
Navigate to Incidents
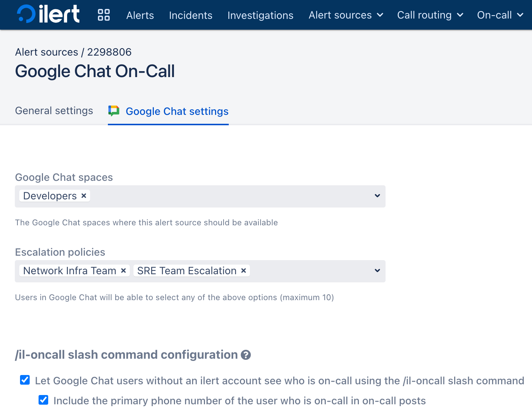tap(191, 15)
